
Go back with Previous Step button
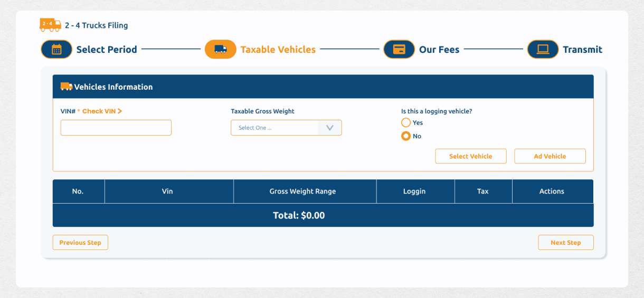coord(80,243)
